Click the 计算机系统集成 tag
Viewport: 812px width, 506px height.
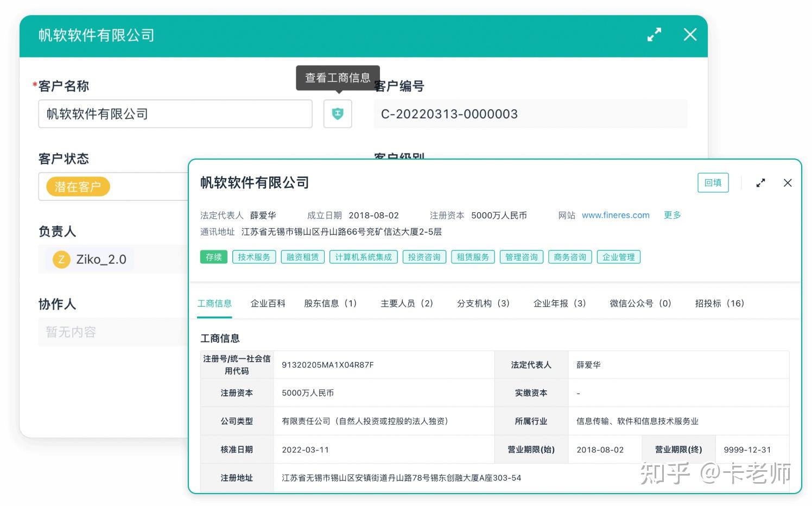point(364,257)
